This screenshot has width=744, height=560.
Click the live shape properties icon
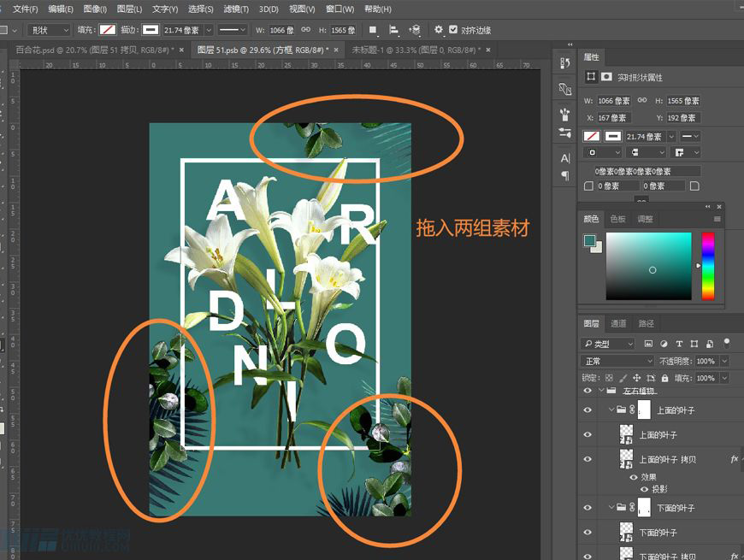tap(592, 76)
